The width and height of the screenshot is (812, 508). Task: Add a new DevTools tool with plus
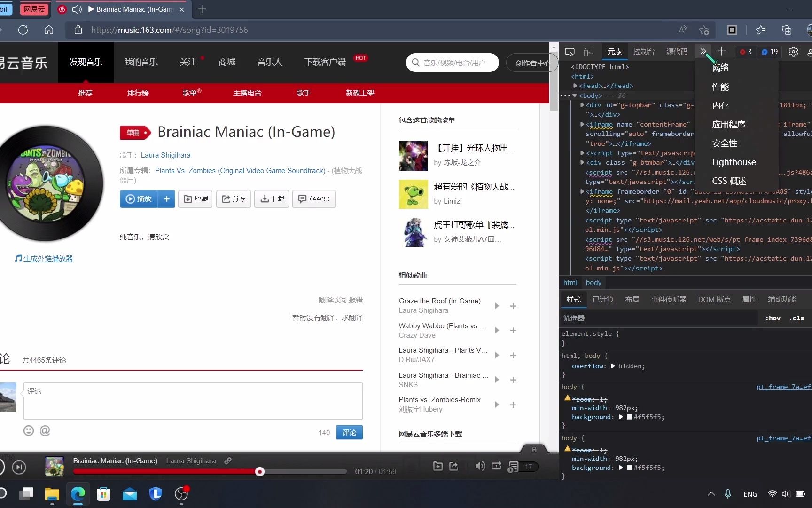pyautogui.click(x=722, y=51)
